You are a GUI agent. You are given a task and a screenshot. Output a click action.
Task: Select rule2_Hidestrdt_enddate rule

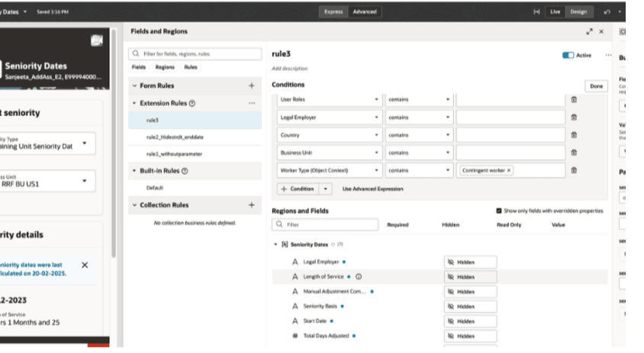[x=195, y=137]
